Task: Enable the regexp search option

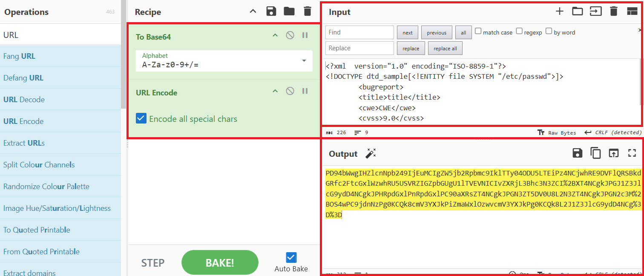Action: click(519, 31)
